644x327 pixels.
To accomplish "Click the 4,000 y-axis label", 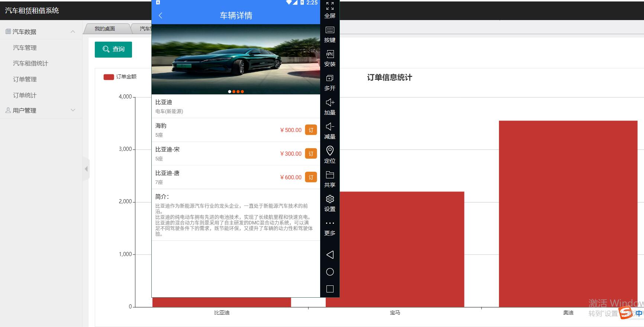I will pyautogui.click(x=125, y=97).
